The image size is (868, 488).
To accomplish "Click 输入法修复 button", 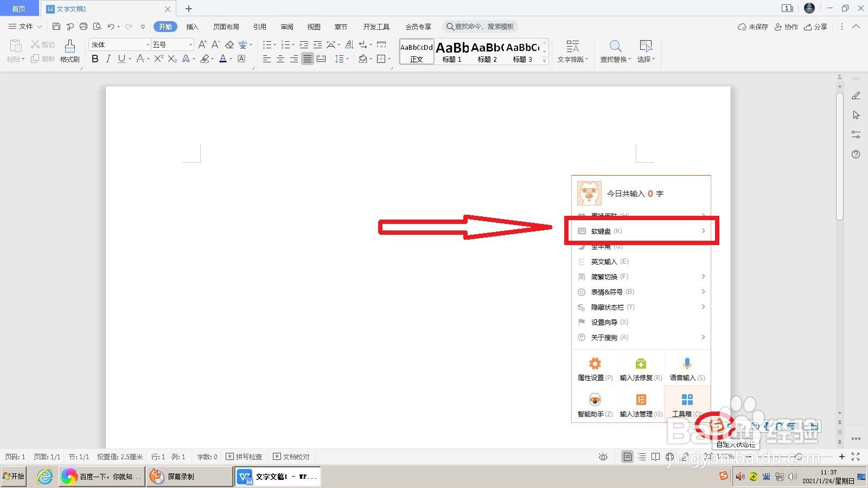I will [x=641, y=369].
